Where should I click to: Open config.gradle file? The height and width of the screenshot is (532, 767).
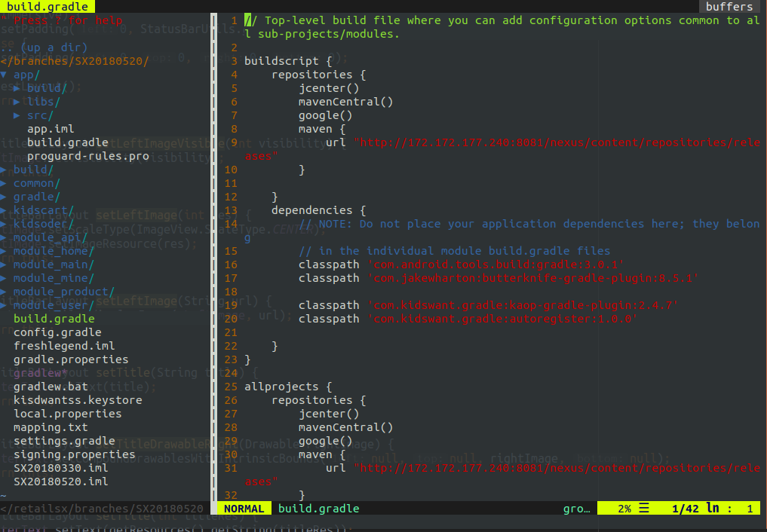point(58,332)
